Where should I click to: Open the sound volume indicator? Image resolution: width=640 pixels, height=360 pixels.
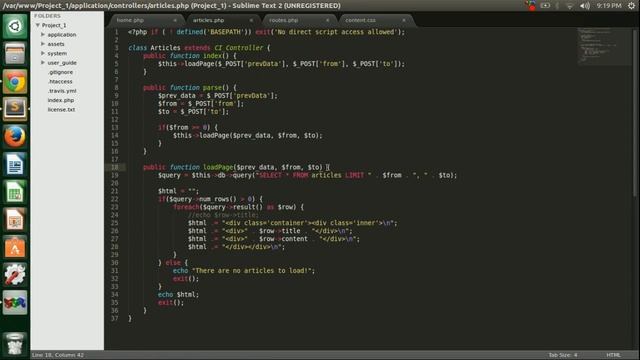585,6
